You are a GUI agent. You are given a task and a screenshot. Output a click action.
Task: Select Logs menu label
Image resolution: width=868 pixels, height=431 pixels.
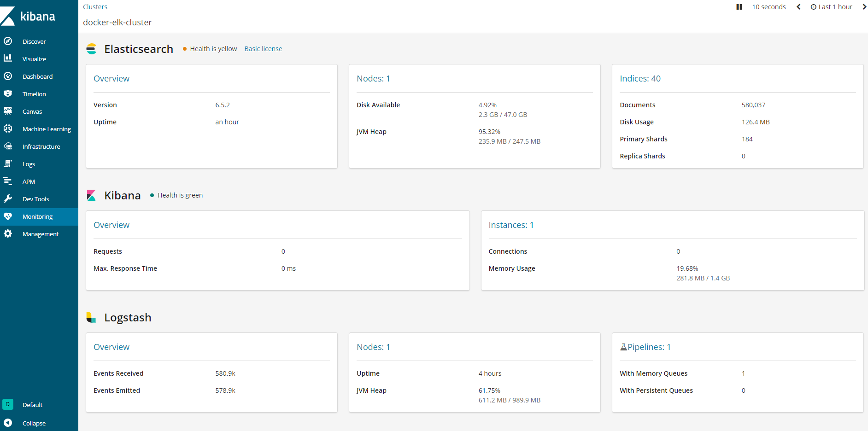(x=29, y=164)
